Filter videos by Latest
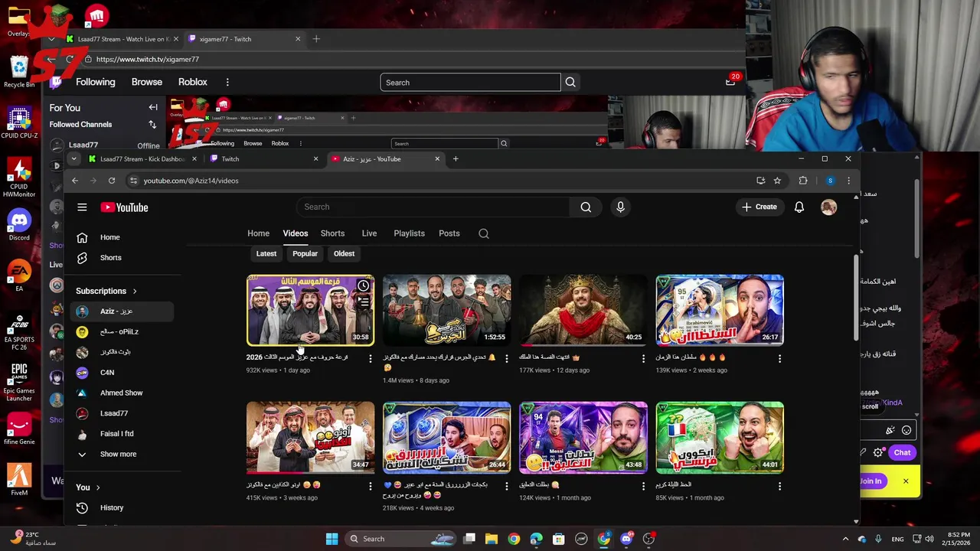Image resolution: width=980 pixels, height=551 pixels. 266,253
